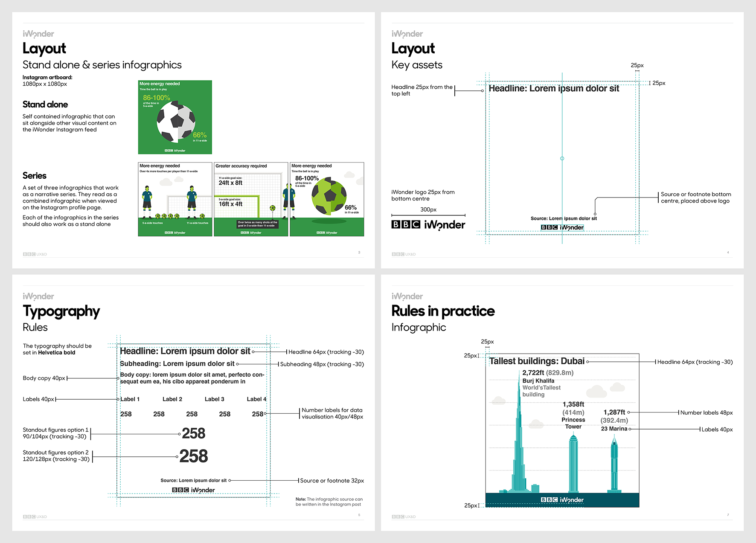756x543 pixels.
Task: Click the 'Typography' page title
Action: [61, 311]
